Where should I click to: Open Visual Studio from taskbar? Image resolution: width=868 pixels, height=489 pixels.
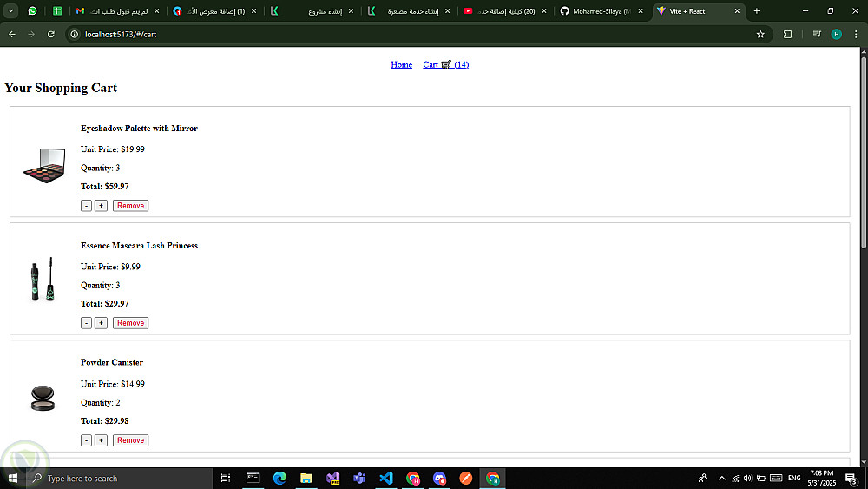[x=332, y=478]
